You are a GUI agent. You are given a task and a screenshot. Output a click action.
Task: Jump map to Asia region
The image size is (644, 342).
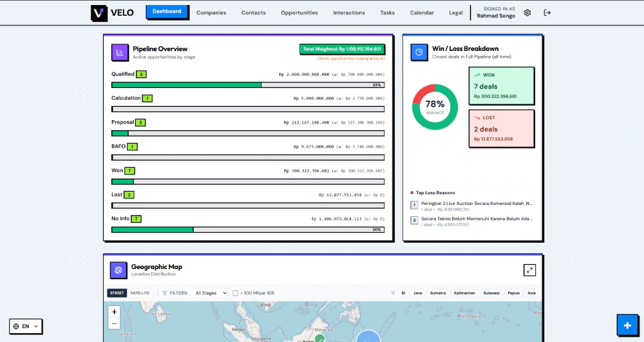pyautogui.click(x=531, y=293)
